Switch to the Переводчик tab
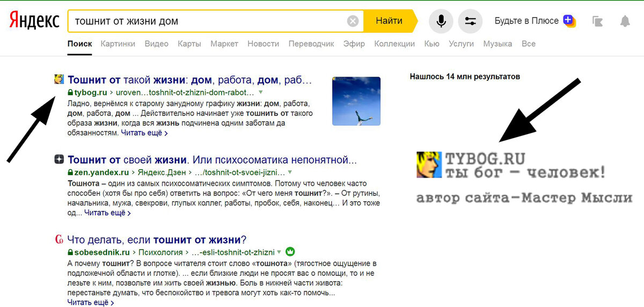This screenshot has height=307, width=644. tap(311, 44)
